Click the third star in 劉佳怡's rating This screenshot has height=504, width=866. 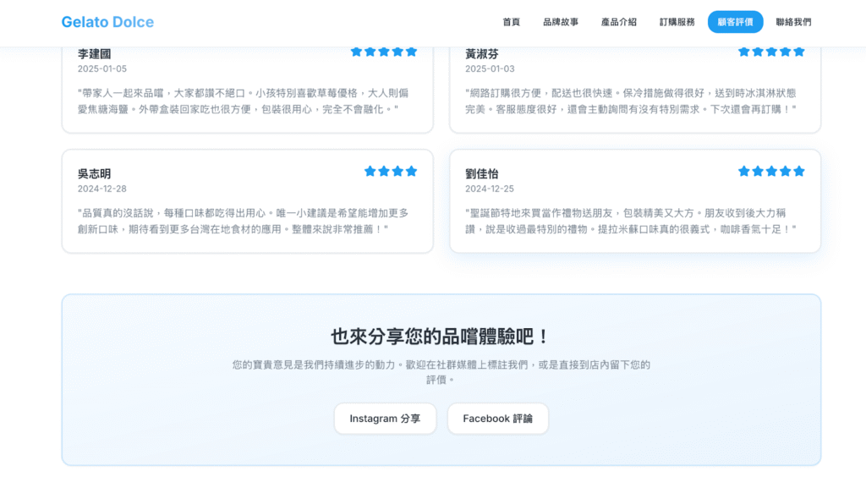coord(771,171)
